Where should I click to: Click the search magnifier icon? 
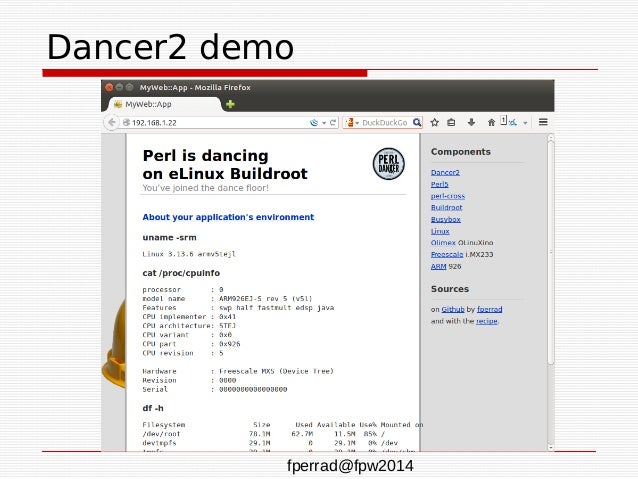coord(417,122)
